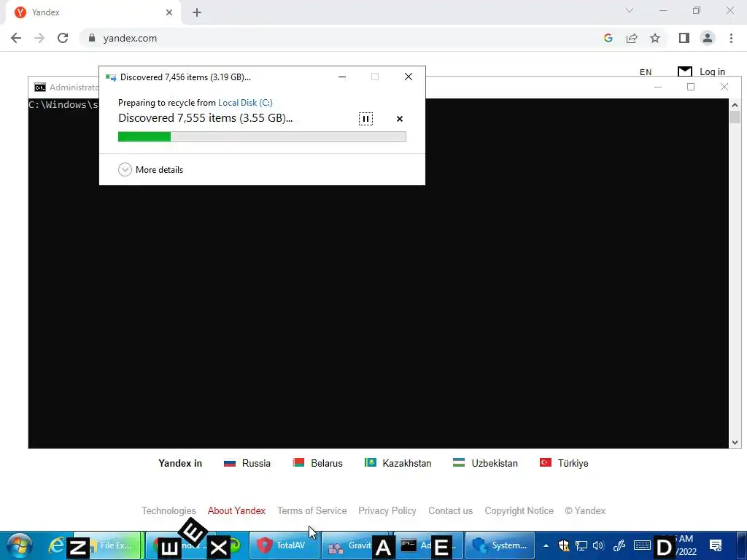Screen dimensions: 747x560
Task: Close the Yandex tab
Action: coord(169,12)
